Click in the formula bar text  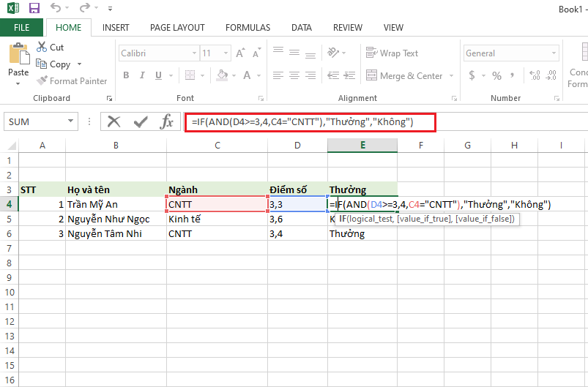302,121
